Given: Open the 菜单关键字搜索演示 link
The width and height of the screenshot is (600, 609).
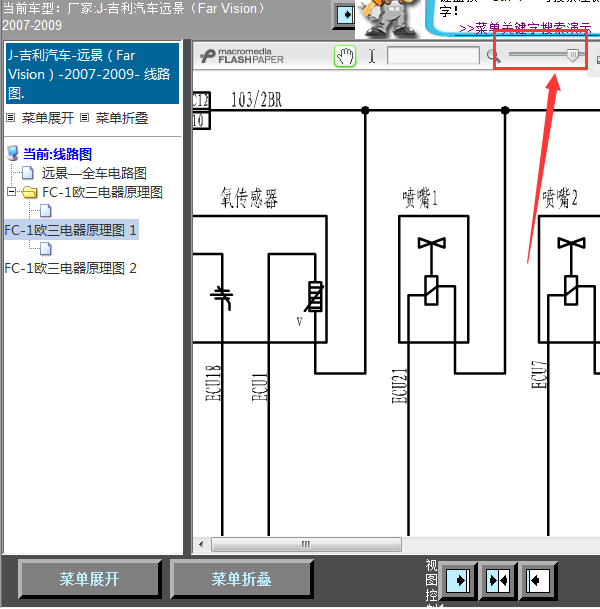Looking at the screenshot, I should [x=525, y=28].
